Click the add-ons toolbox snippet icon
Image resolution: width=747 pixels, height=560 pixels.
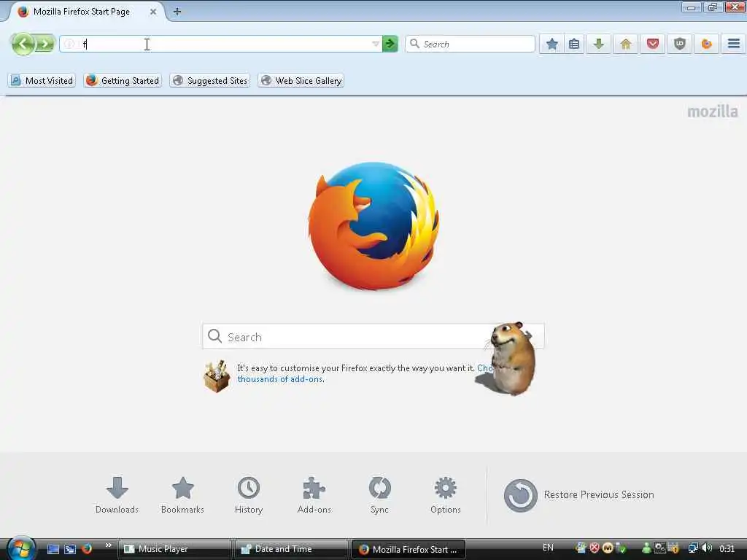coord(217,376)
